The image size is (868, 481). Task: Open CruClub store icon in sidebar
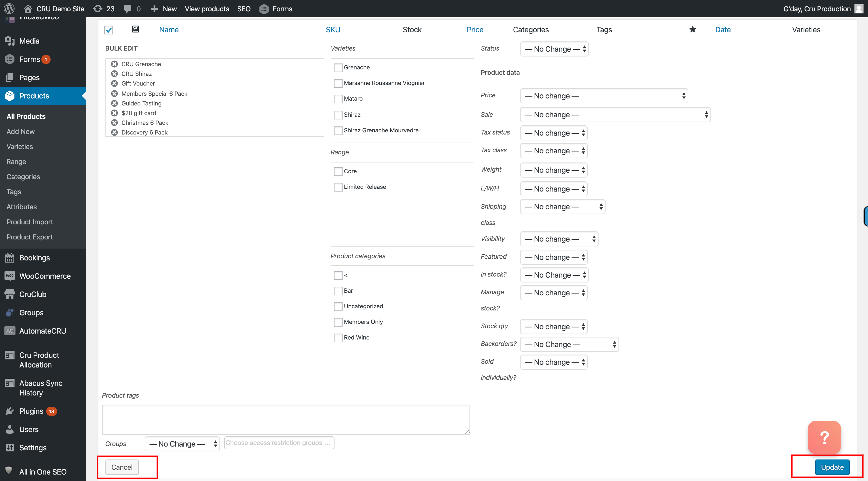click(x=10, y=294)
